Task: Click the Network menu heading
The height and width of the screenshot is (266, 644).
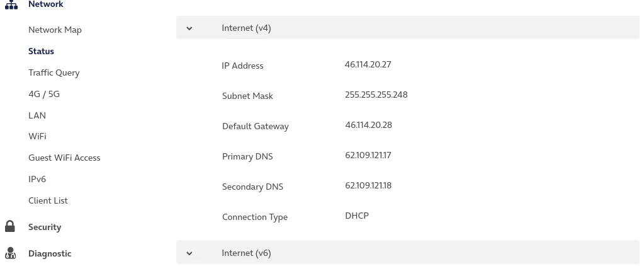Action: tap(45, 4)
